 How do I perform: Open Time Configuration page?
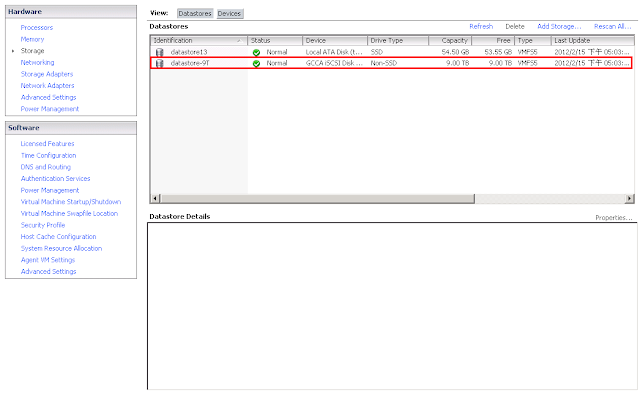[x=48, y=155]
